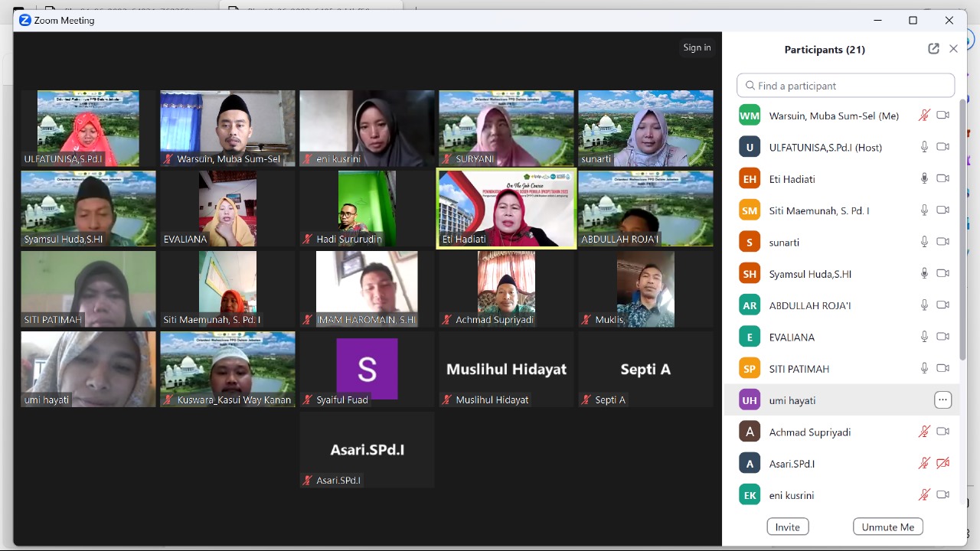The width and height of the screenshot is (980, 551).
Task: Click the Unmute Me button
Action: (888, 527)
